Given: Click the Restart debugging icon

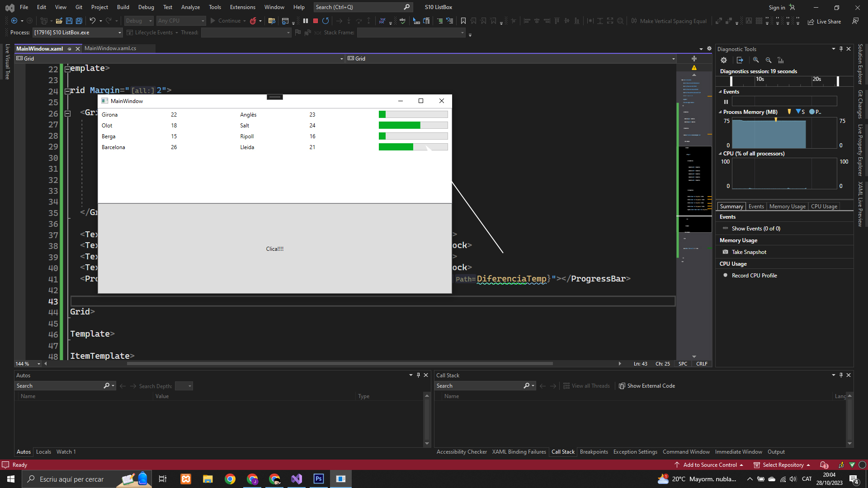Looking at the screenshot, I should (x=325, y=21).
